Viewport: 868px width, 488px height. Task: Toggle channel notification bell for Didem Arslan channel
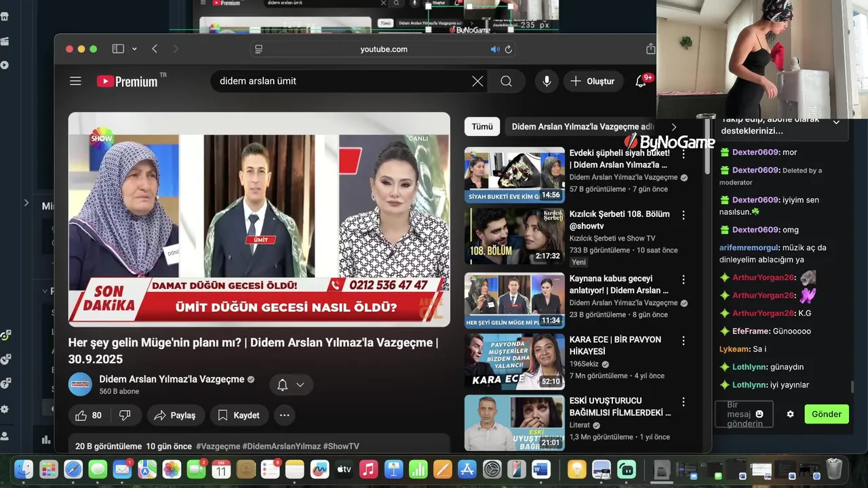[x=283, y=385]
